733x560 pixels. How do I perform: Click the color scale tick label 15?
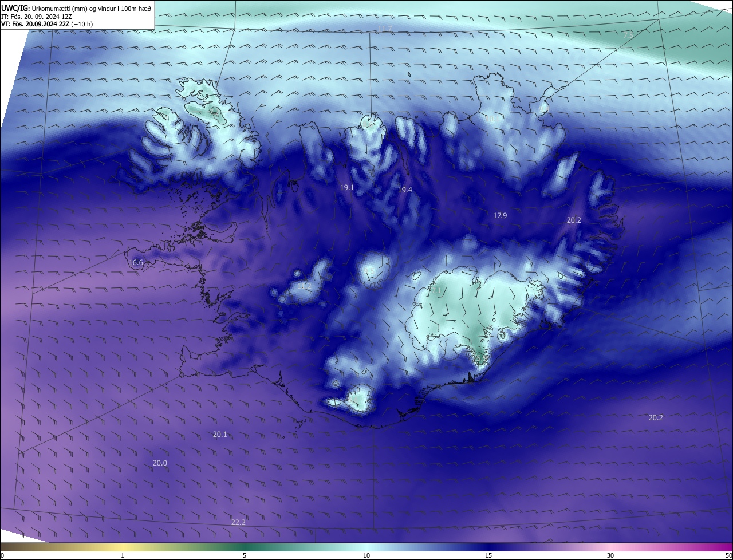[x=488, y=555]
